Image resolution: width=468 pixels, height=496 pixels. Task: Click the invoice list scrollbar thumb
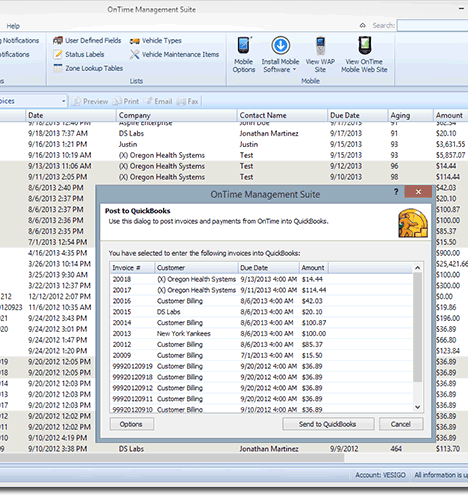point(417,327)
